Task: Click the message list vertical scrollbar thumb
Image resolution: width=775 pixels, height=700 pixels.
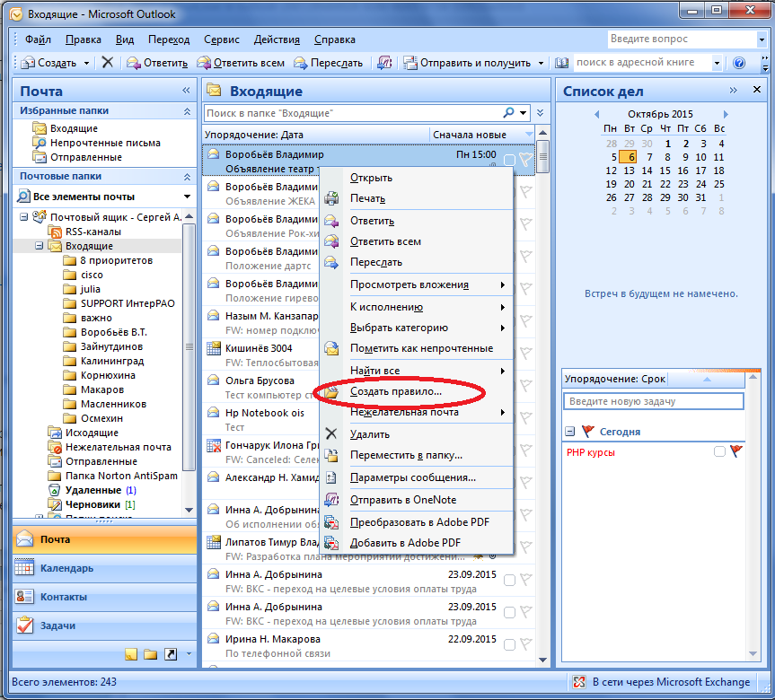Action: click(x=542, y=157)
